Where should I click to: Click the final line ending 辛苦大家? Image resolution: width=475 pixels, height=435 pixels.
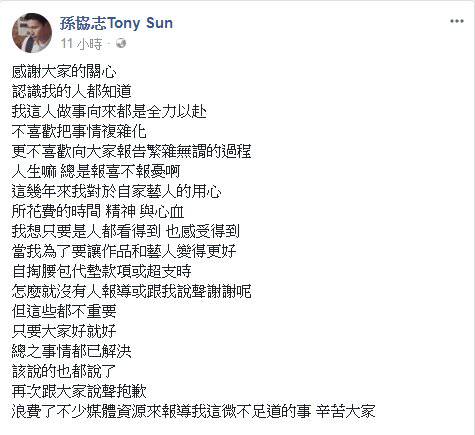tap(193, 411)
